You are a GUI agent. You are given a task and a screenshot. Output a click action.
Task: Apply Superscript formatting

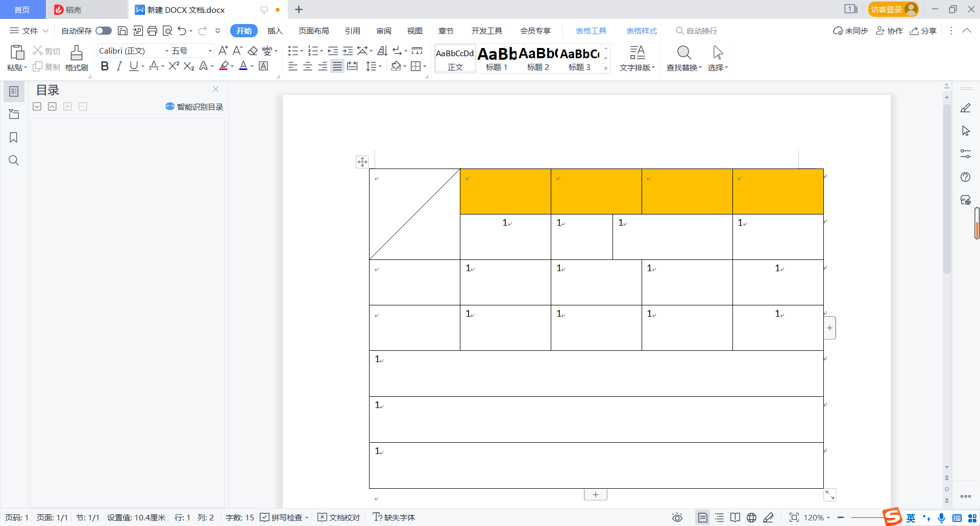pos(174,66)
